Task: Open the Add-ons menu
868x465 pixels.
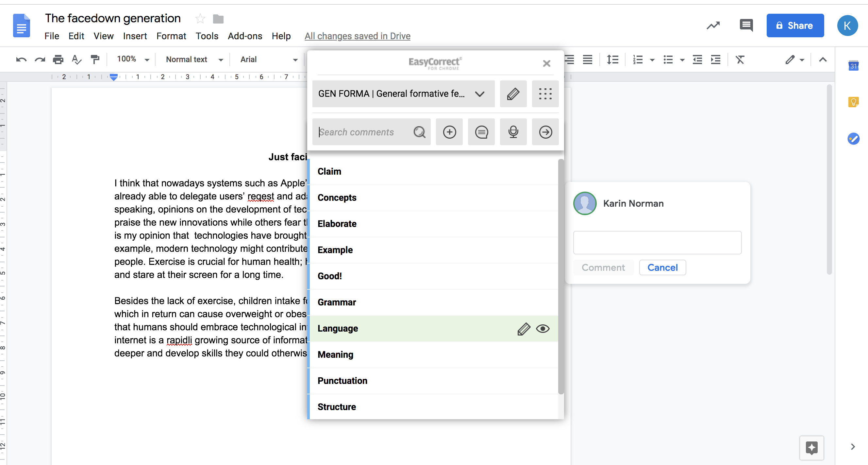Action: tap(245, 36)
